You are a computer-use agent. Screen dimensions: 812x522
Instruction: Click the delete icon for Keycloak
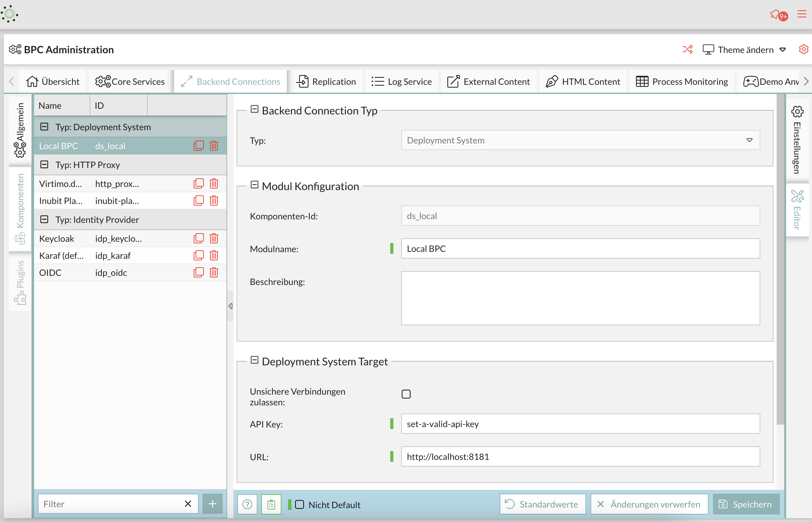[214, 238]
